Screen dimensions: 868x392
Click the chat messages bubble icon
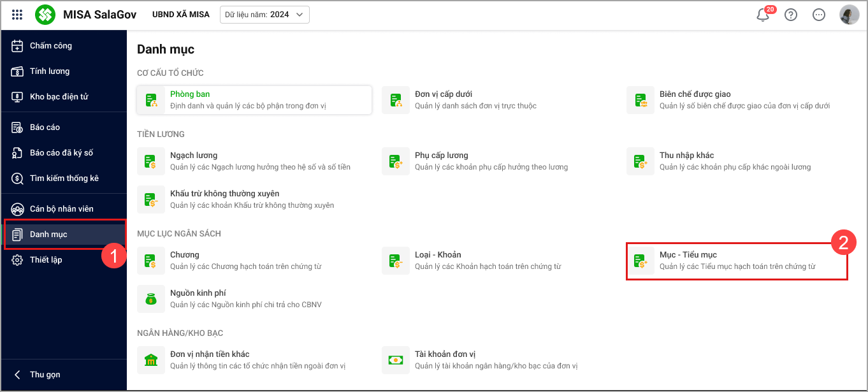pos(819,15)
